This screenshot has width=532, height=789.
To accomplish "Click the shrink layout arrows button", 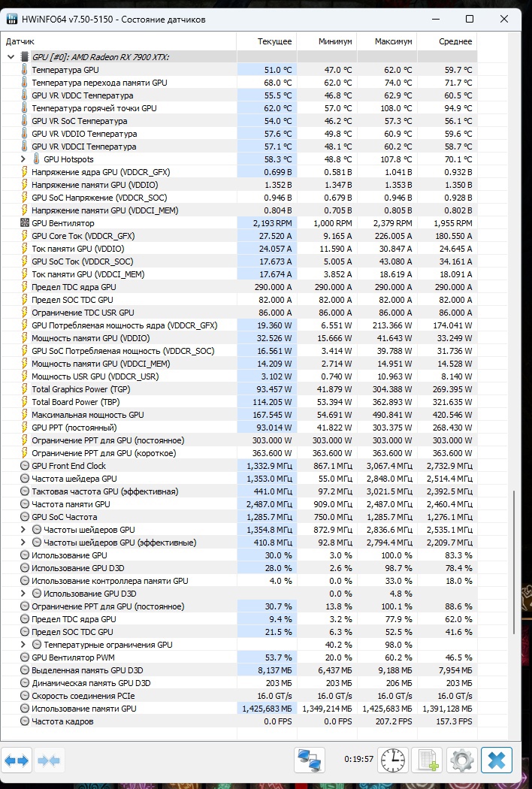I will coord(49,760).
